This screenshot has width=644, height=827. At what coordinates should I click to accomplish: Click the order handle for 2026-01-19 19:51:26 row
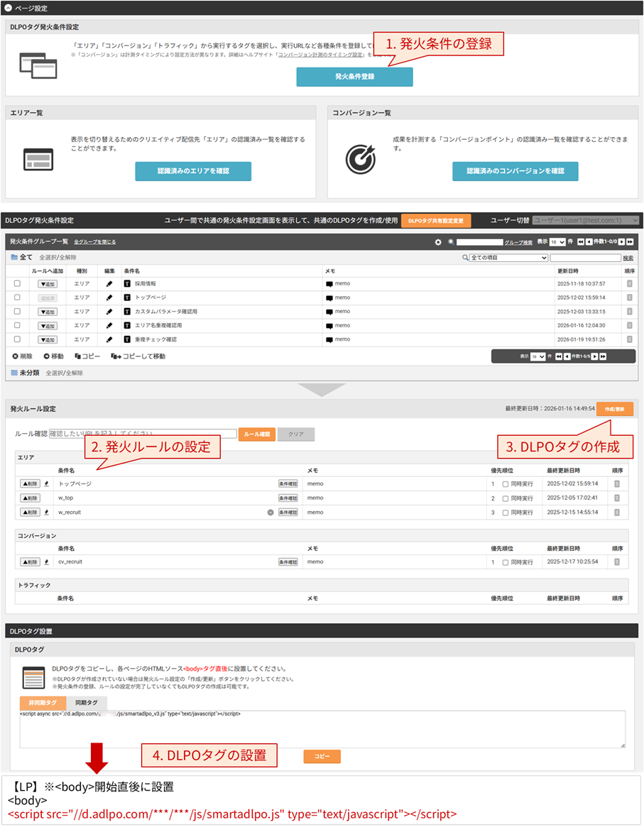(x=629, y=339)
